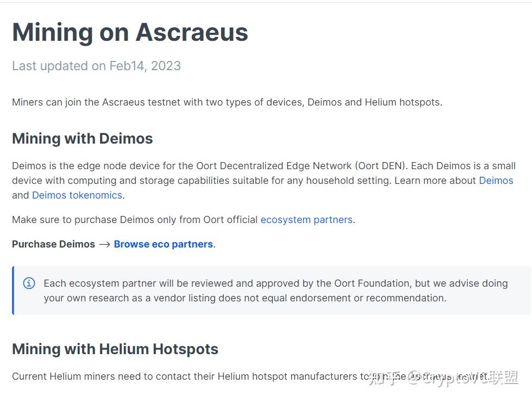Click the Mining with Deimos heading
Screen dimensions: 532x402
tap(82, 139)
